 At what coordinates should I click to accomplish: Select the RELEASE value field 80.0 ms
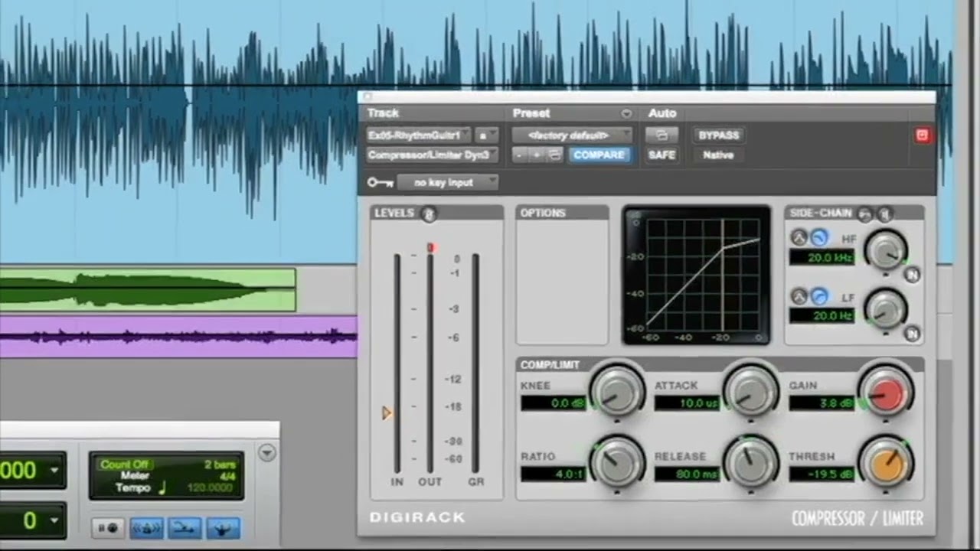(688, 474)
